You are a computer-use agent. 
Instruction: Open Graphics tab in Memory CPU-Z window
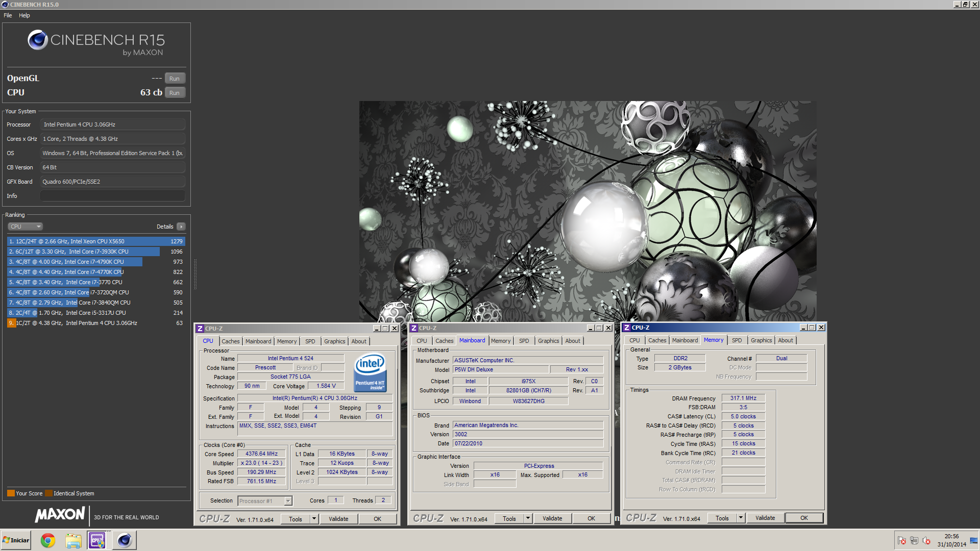[761, 340]
